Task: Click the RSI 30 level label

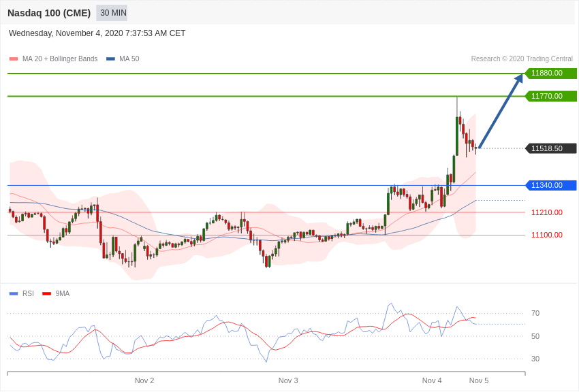Action: click(x=535, y=359)
